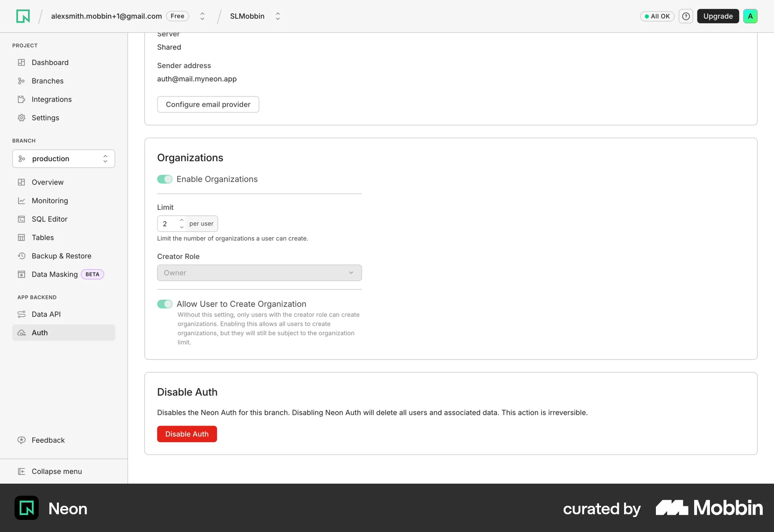
Task: Click the auth@mail.myneon.app sender address
Action: tap(197, 79)
